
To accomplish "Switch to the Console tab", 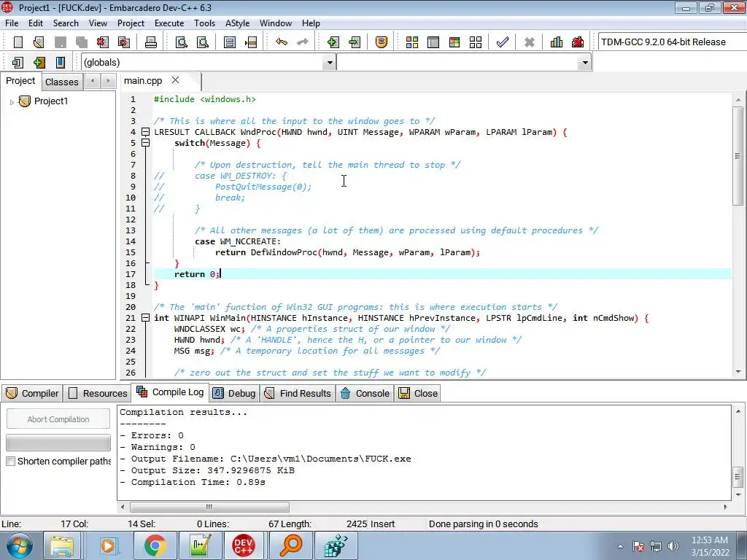I will (365, 393).
